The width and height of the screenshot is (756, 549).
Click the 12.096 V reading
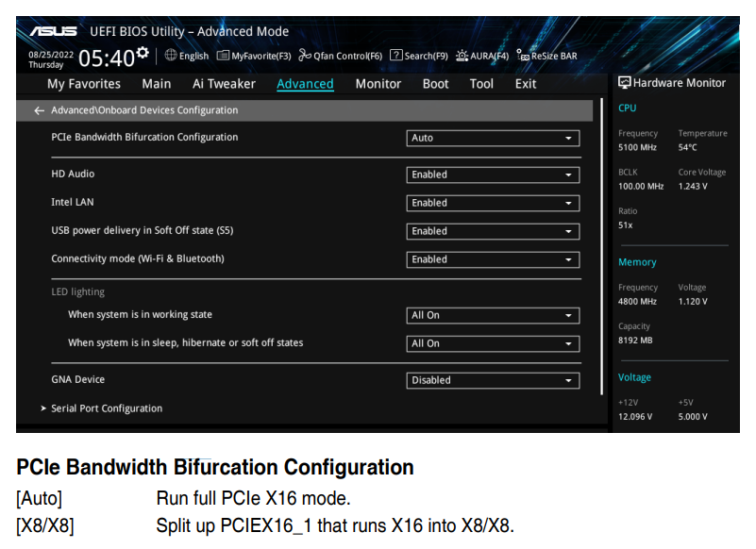[x=635, y=417]
